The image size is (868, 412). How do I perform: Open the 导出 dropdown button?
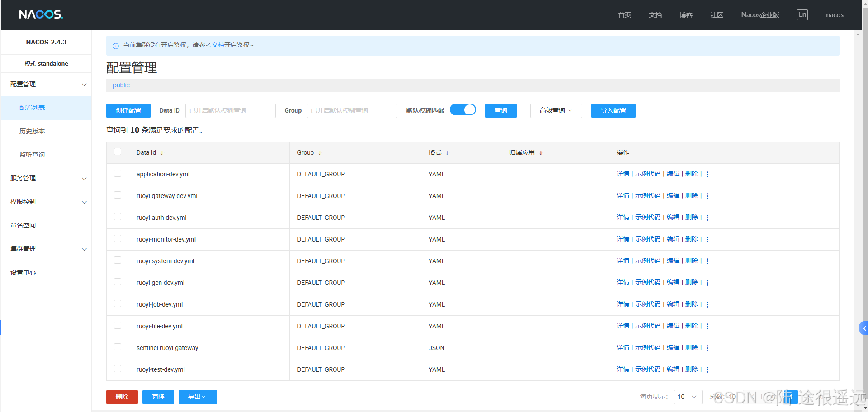pos(198,397)
